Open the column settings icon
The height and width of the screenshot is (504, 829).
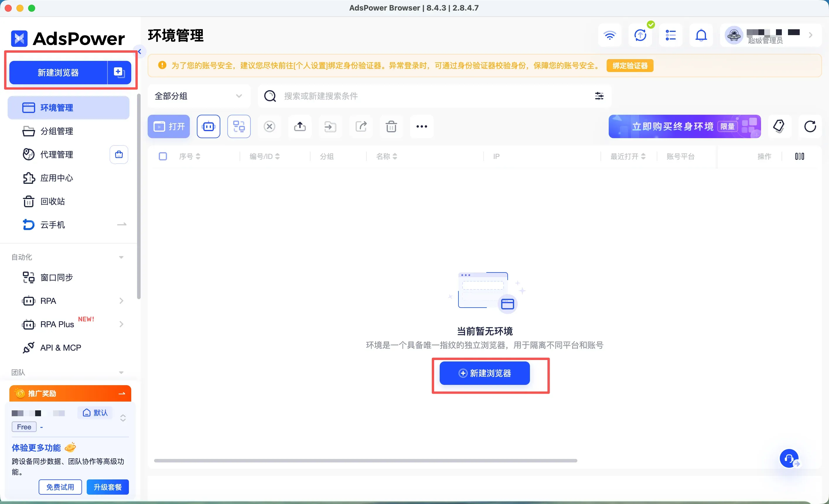pos(800,156)
